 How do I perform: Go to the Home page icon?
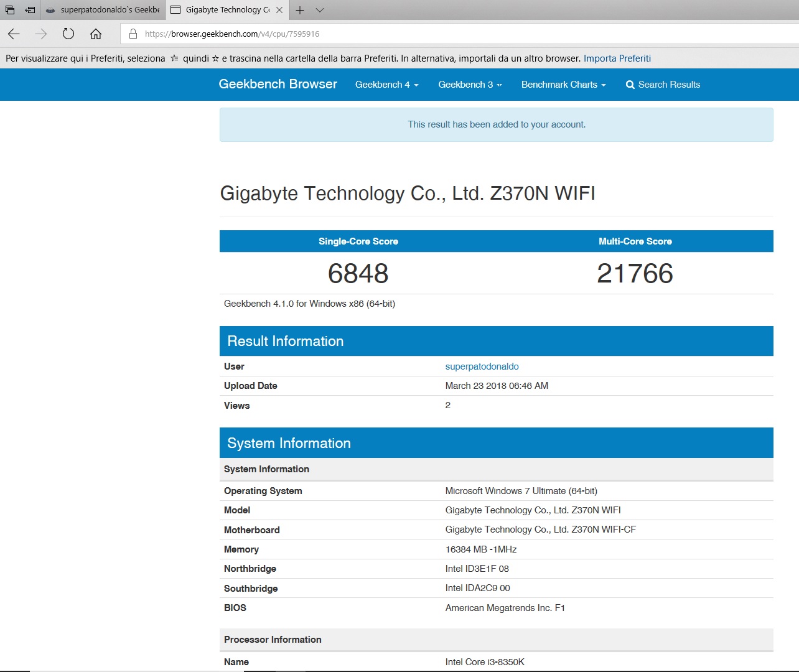pyautogui.click(x=96, y=34)
